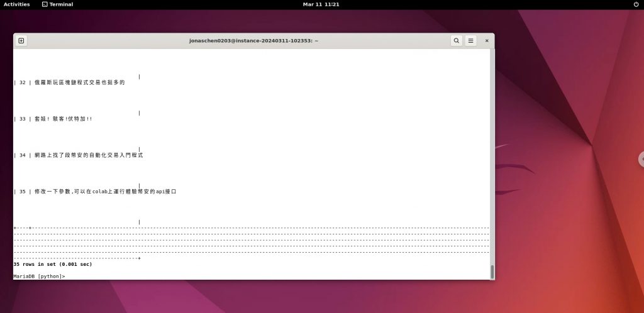Click row 34 text in the output

[89, 155]
